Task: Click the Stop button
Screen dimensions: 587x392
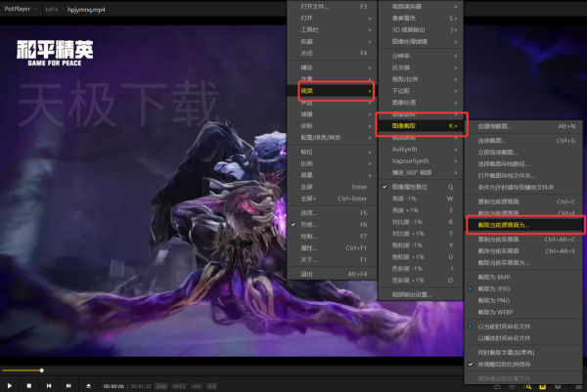Action: 29,385
